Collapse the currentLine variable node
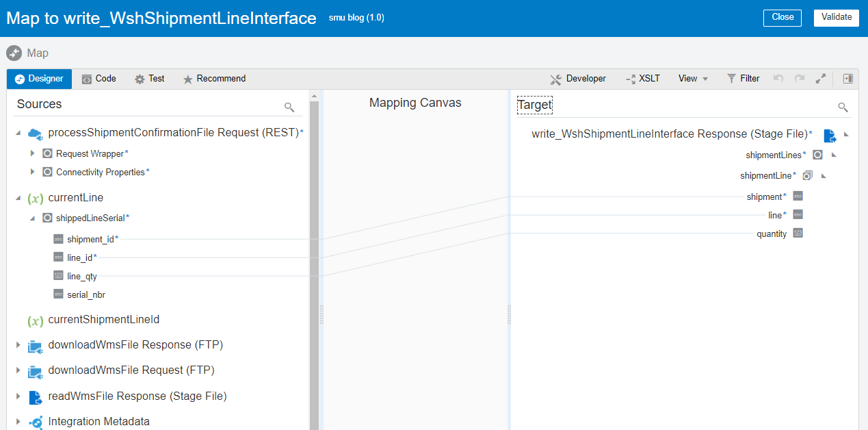Image resolution: width=868 pixels, height=430 pixels. tap(18, 198)
